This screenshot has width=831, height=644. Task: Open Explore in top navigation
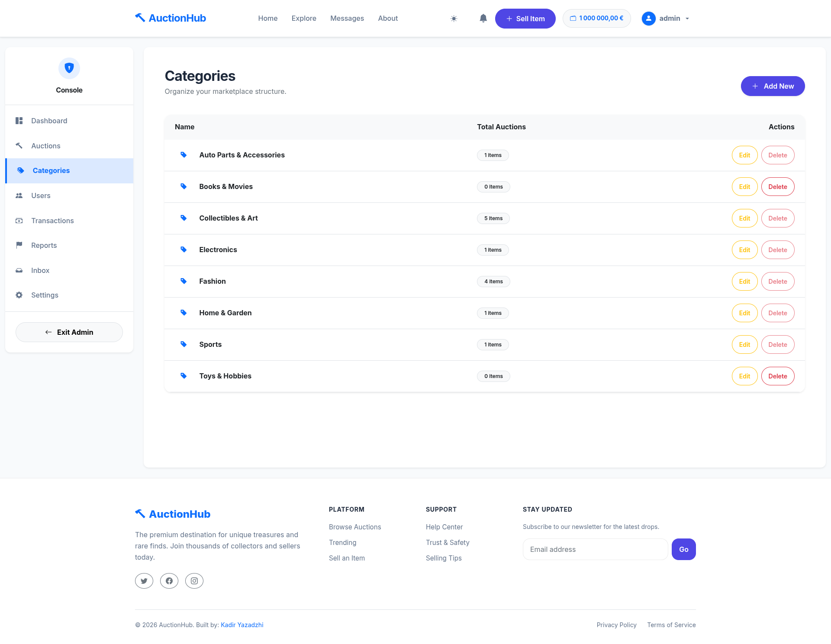click(x=304, y=18)
